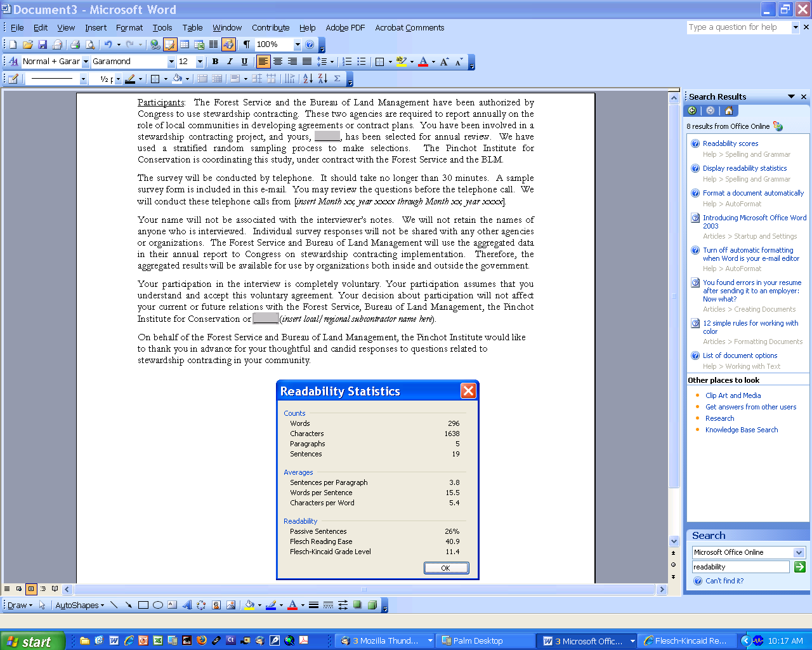Open the Readability scores help link
This screenshot has height=650, width=812.
730,143
